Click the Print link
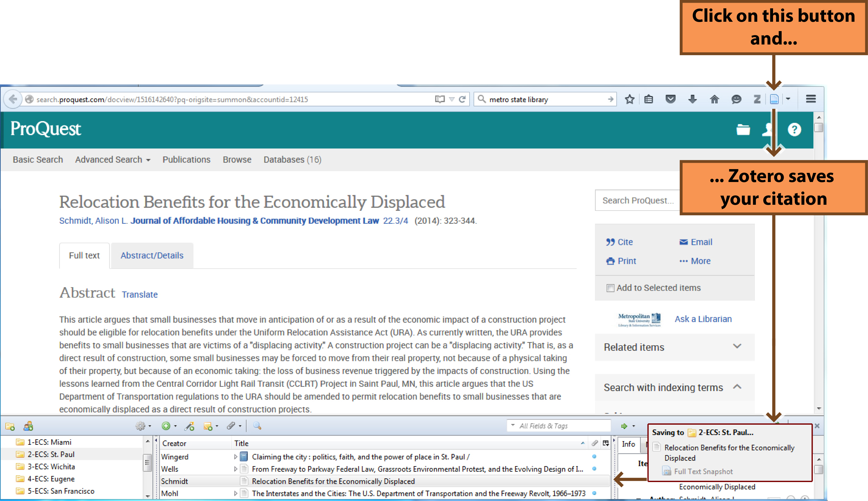 click(621, 261)
